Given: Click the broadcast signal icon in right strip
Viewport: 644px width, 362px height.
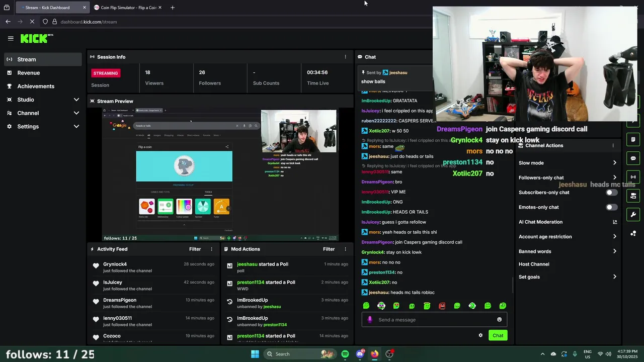Looking at the screenshot, I should pos(633,177).
